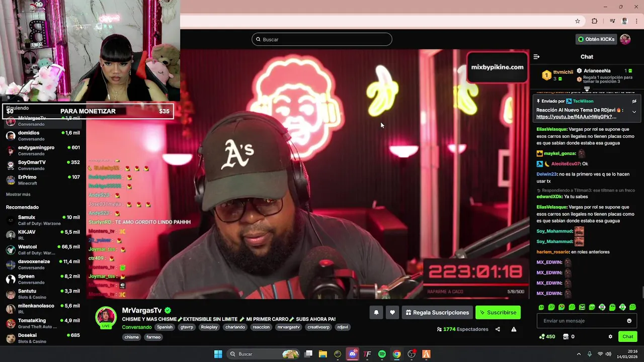
Task: Hide the pinned message with the eye-slash icon
Action: 634,101
